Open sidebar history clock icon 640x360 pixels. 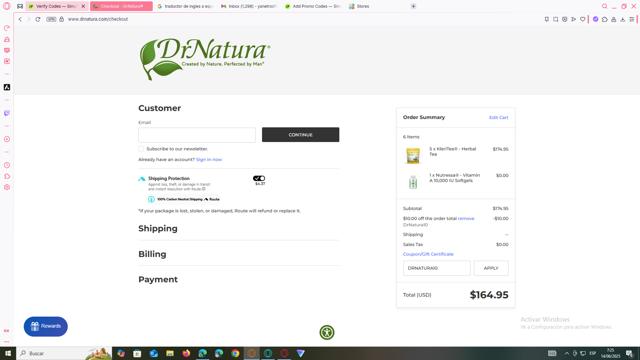click(7, 165)
